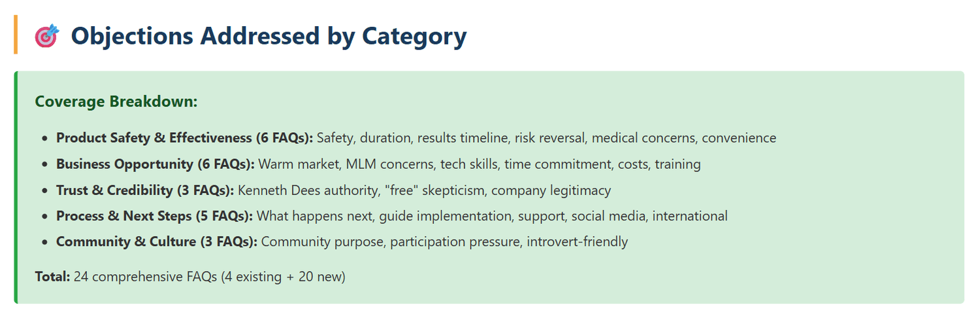Click the bullet beside Community & Culture
Image resolution: width=980 pixels, height=318 pixels.
click(44, 243)
